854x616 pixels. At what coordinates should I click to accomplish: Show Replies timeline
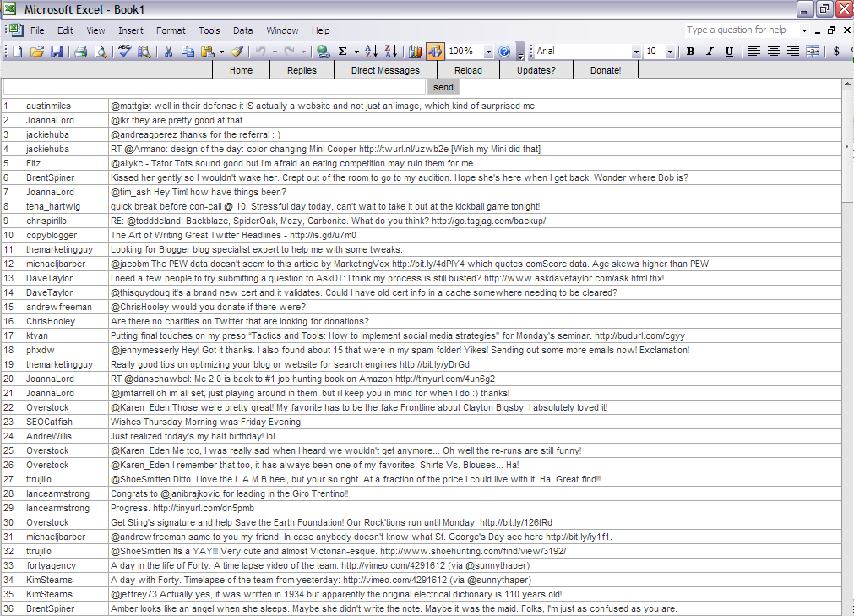pos(302,70)
